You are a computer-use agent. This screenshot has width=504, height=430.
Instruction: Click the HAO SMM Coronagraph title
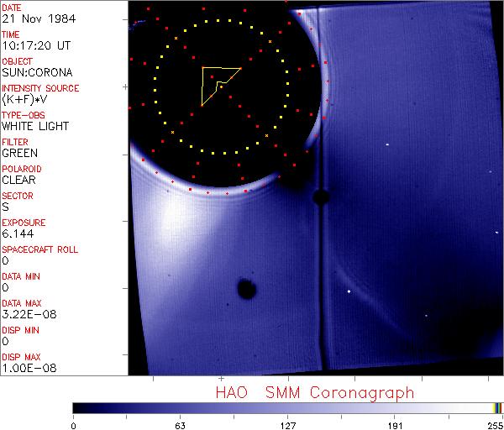point(314,392)
